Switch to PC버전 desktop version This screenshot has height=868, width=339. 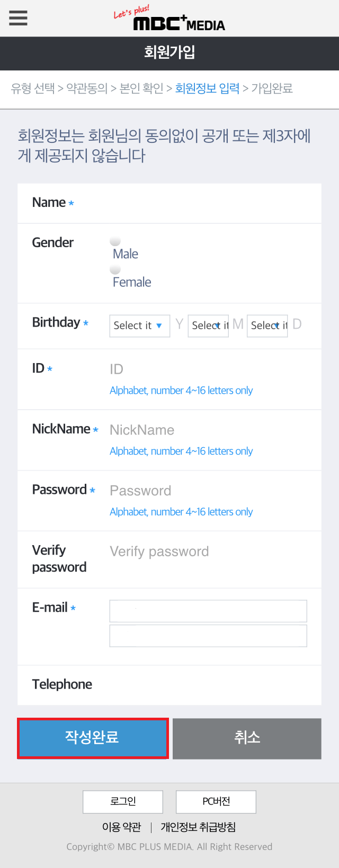pos(216,802)
